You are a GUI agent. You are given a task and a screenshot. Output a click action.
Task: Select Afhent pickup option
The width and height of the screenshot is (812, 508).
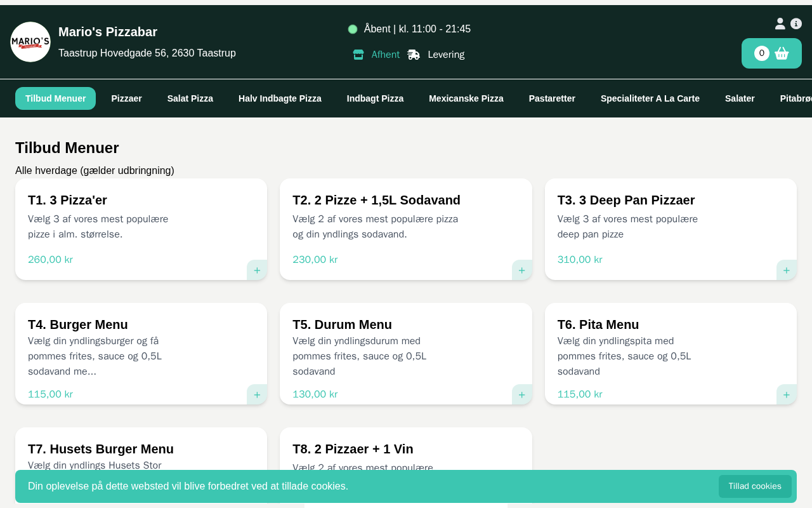click(377, 55)
